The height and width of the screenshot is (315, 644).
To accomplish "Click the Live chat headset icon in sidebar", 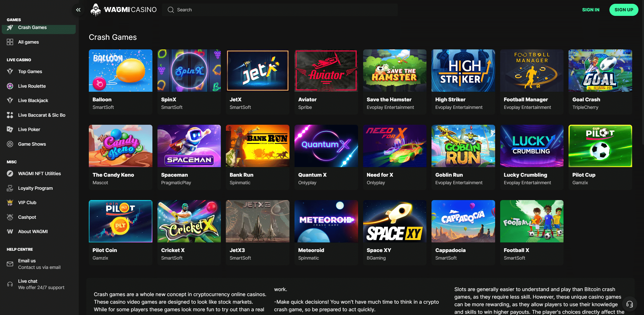I will pos(10,284).
